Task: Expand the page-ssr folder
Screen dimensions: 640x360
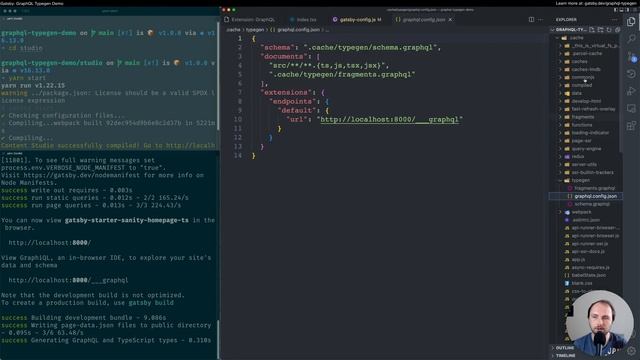Action: [x=581, y=141]
